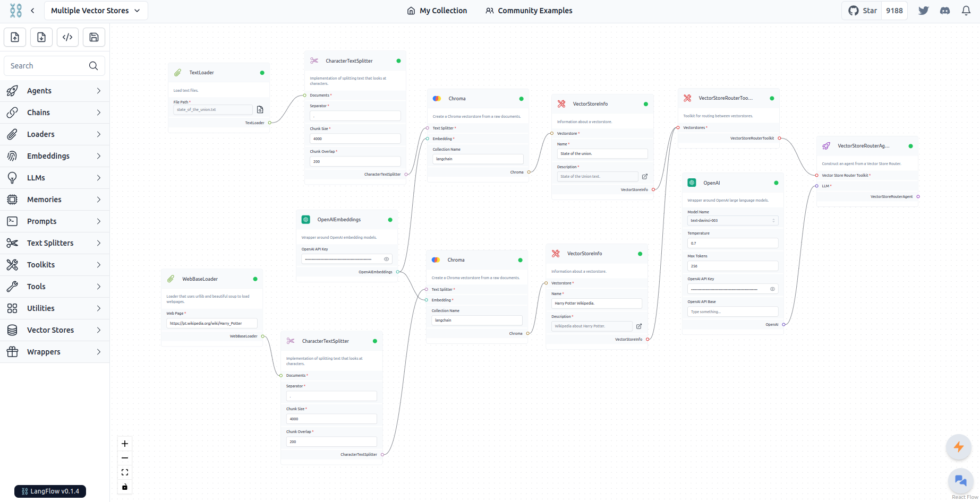The width and height of the screenshot is (980, 502).
Task: Click the React Flow attribution link
Action: [965, 497]
